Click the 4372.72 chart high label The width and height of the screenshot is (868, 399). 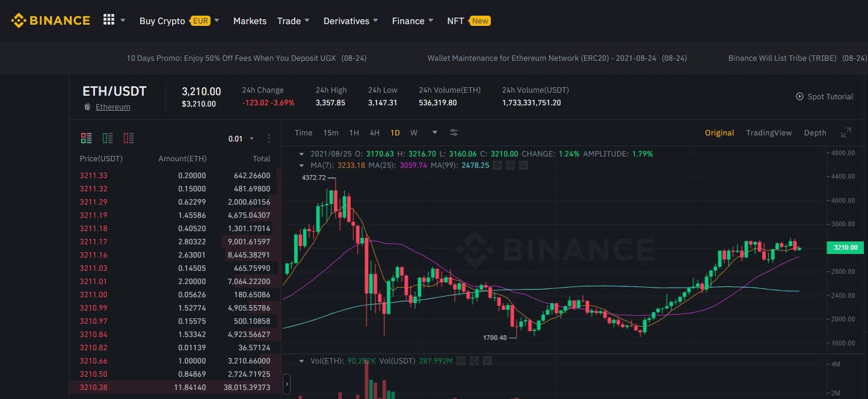(313, 178)
